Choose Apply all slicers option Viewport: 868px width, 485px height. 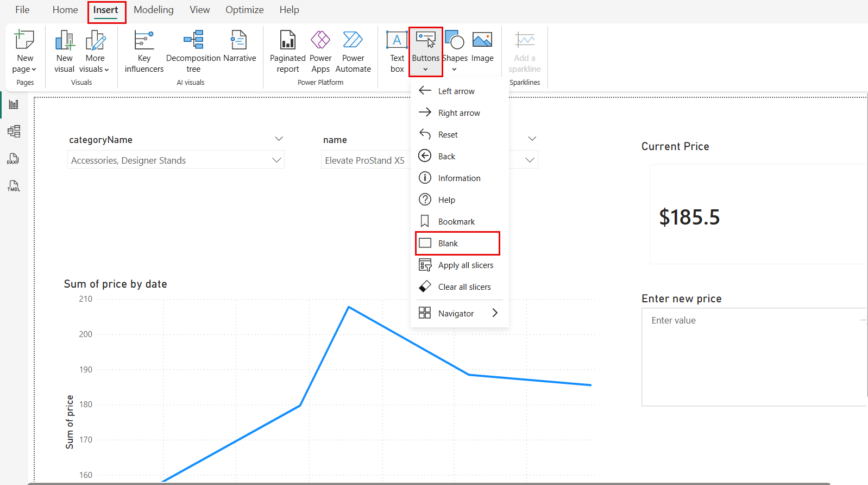pyautogui.click(x=460, y=265)
